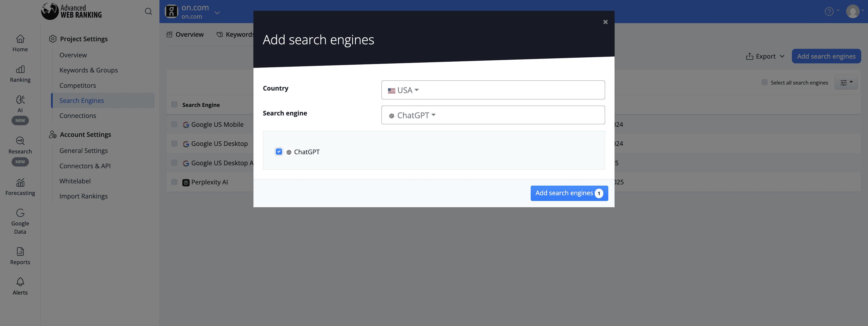This screenshot has width=868, height=326.
Task: Click the Google US Desktop row text
Action: pos(219,144)
